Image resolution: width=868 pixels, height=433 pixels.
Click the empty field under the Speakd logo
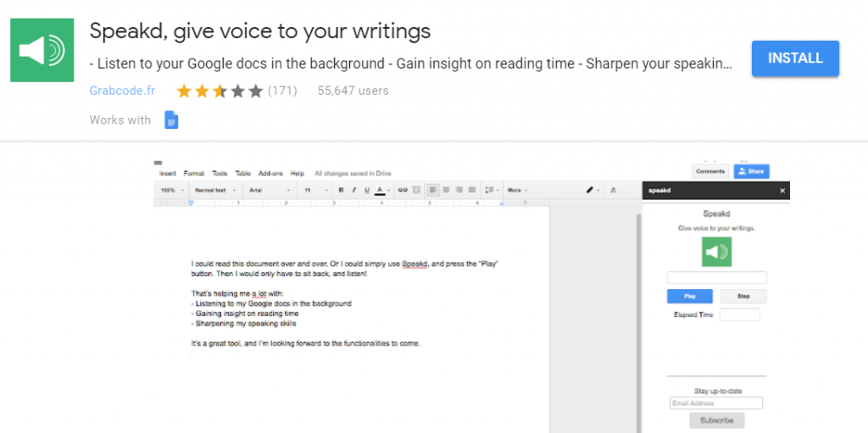click(x=717, y=278)
